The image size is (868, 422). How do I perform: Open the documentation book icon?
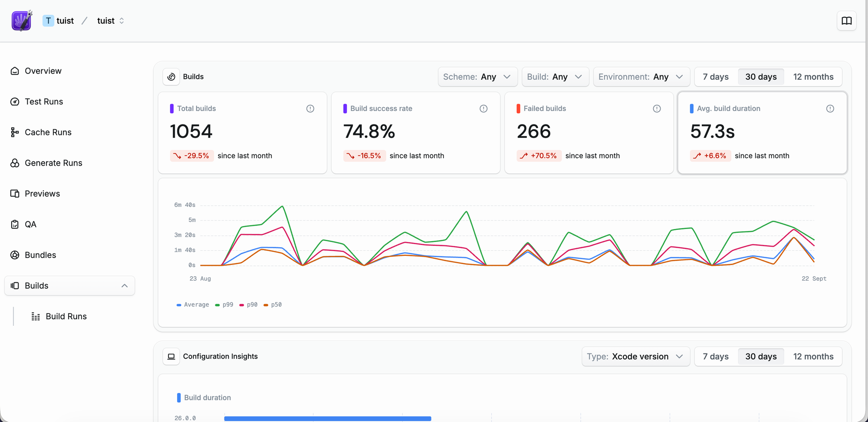[846, 21]
